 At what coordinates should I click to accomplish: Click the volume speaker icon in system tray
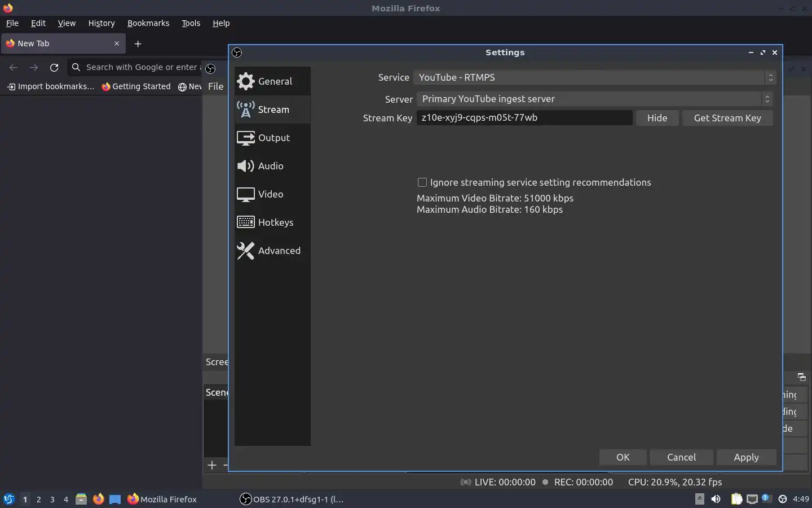[x=716, y=499]
